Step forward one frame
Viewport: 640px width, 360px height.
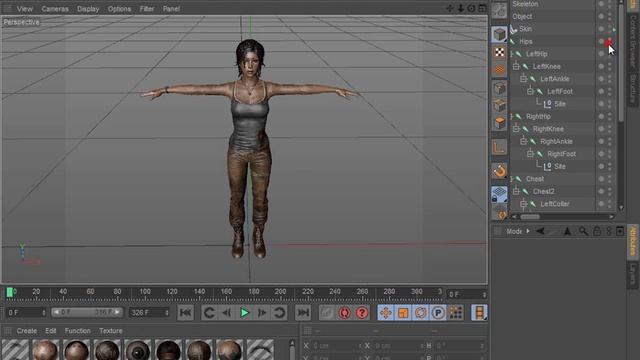(262, 313)
